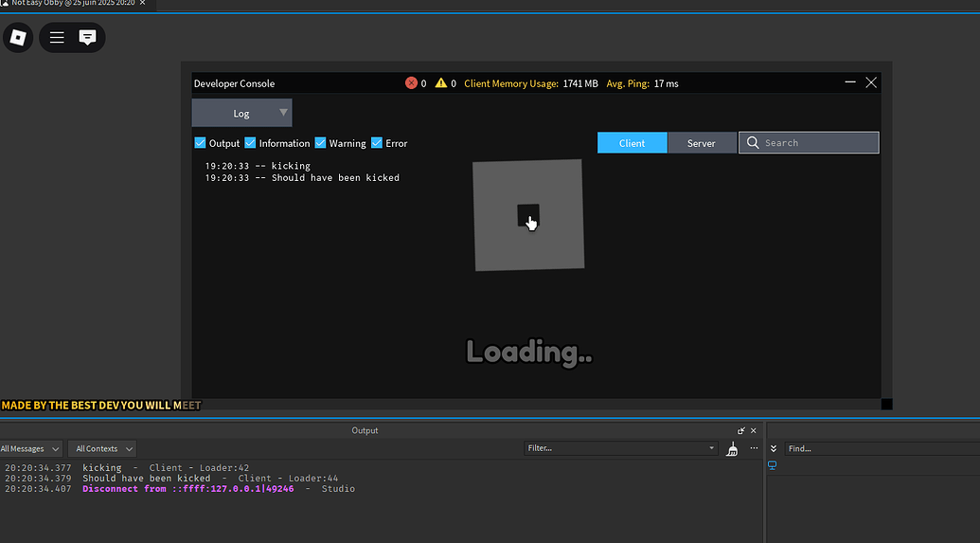Clear output with the broom icon
Screen dimensions: 980x543
click(733, 448)
